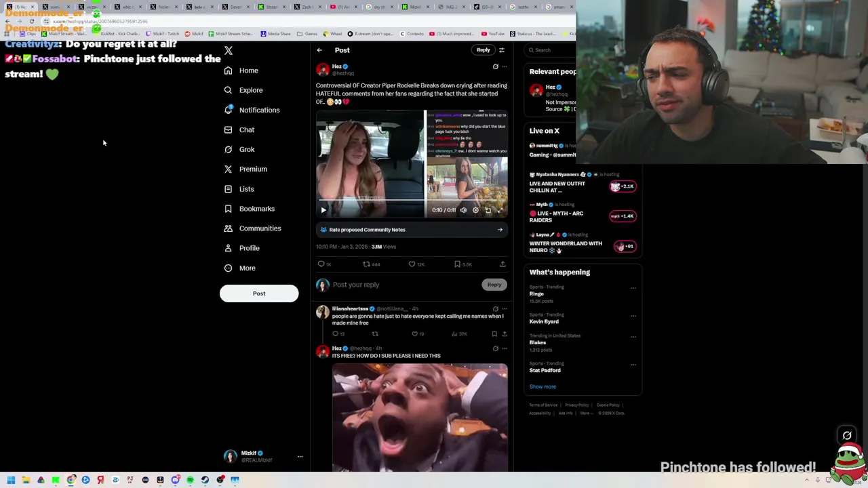Open YouTube bookmark in bookmarks bar
Screen dimensions: 868x488
click(493, 34)
